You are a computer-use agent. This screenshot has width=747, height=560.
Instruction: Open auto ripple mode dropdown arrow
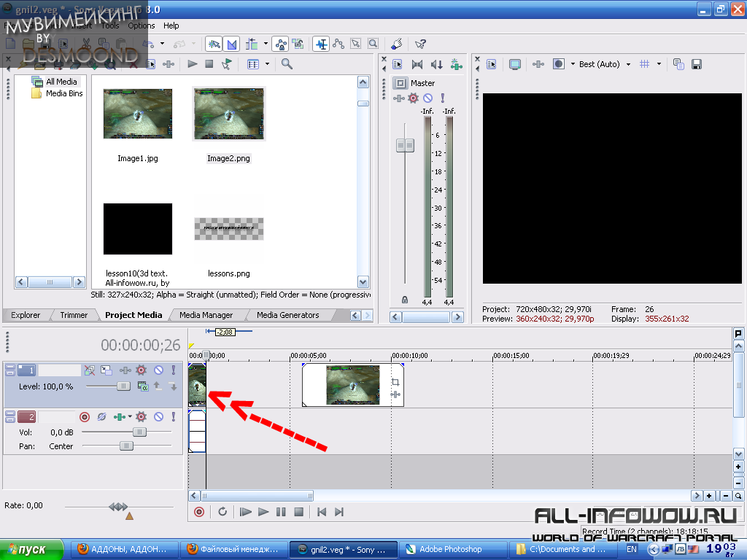(266, 44)
